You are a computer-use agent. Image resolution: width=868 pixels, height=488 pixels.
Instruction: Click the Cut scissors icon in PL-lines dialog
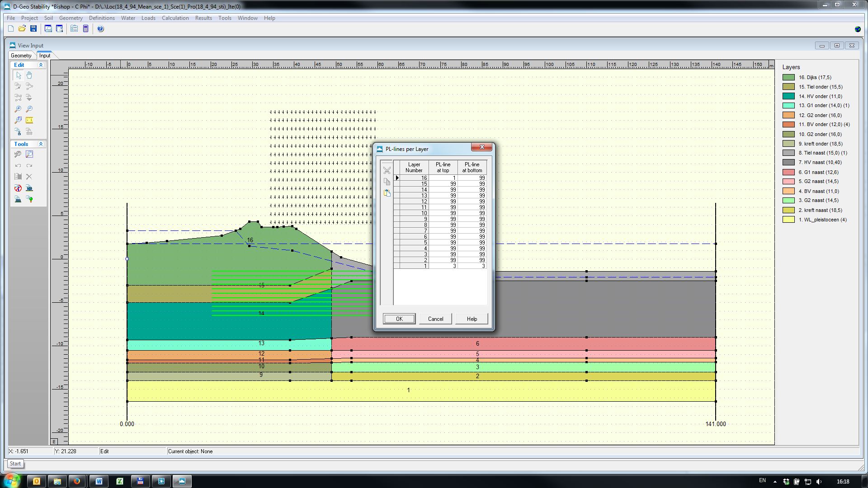(x=387, y=170)
